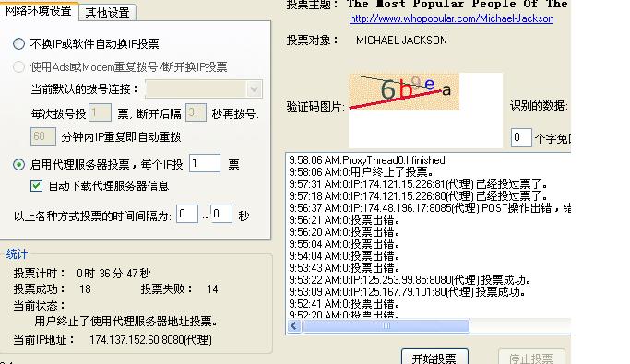Click the 投票对象 value MICHAEL JACKSON

click(401, 41)
